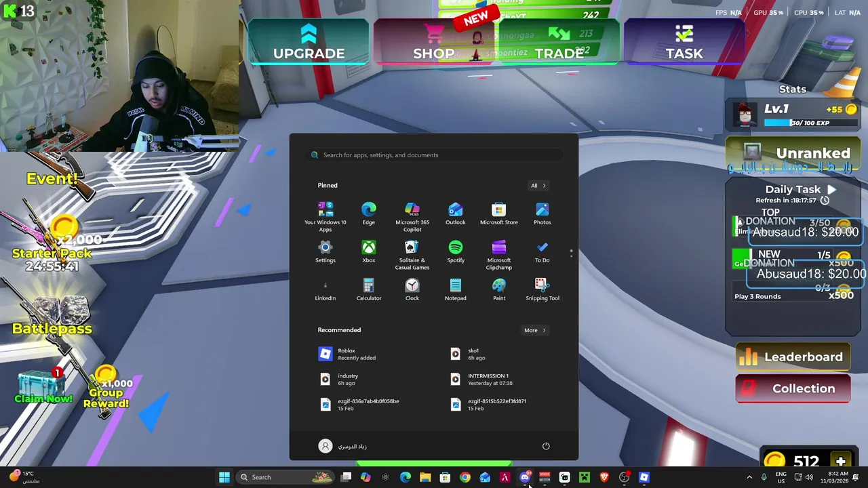Image resolution: width=868 pixels, height=488 pixels.
Task: Open Photos pinned app
Action: pyautogui.click(x=542, y=213)
